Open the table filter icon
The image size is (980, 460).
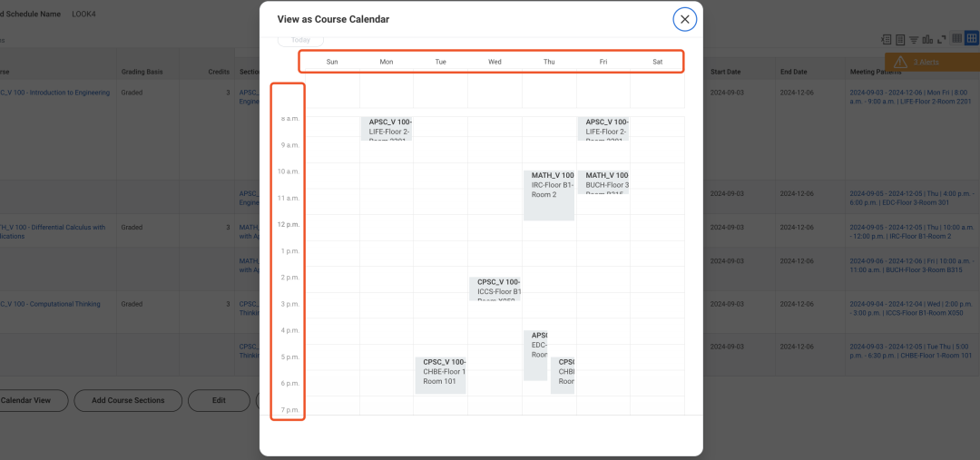pyautogui.click(x=914, y=40)
